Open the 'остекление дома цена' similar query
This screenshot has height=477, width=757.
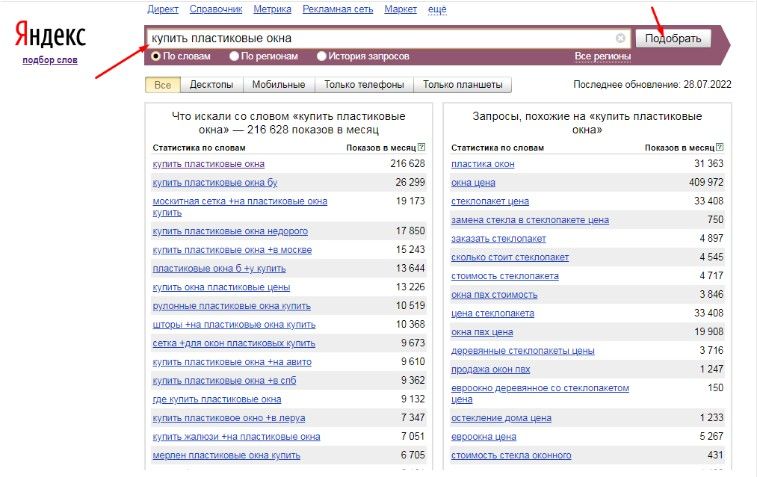coord(501,418)
